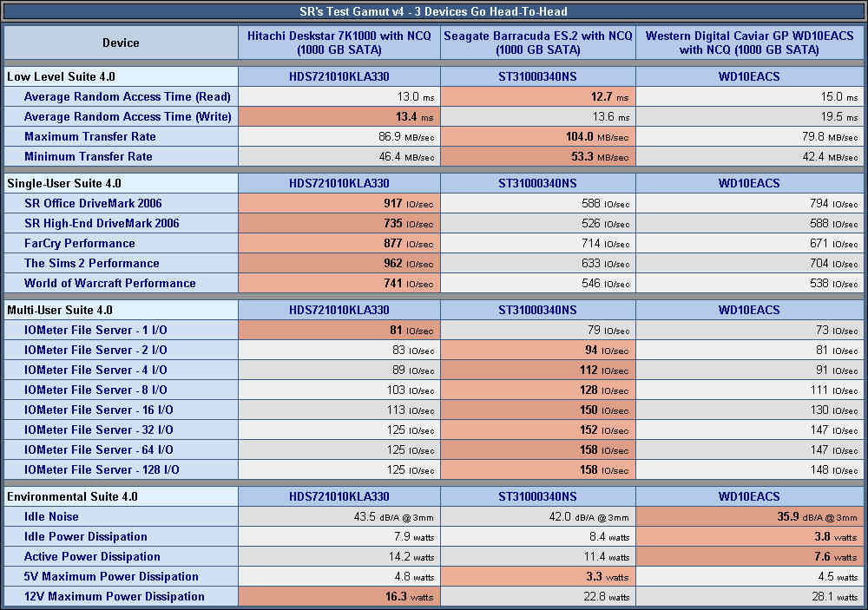Select the 53.3 MB/sec minimum transfer value

click(x=600, y=157)
